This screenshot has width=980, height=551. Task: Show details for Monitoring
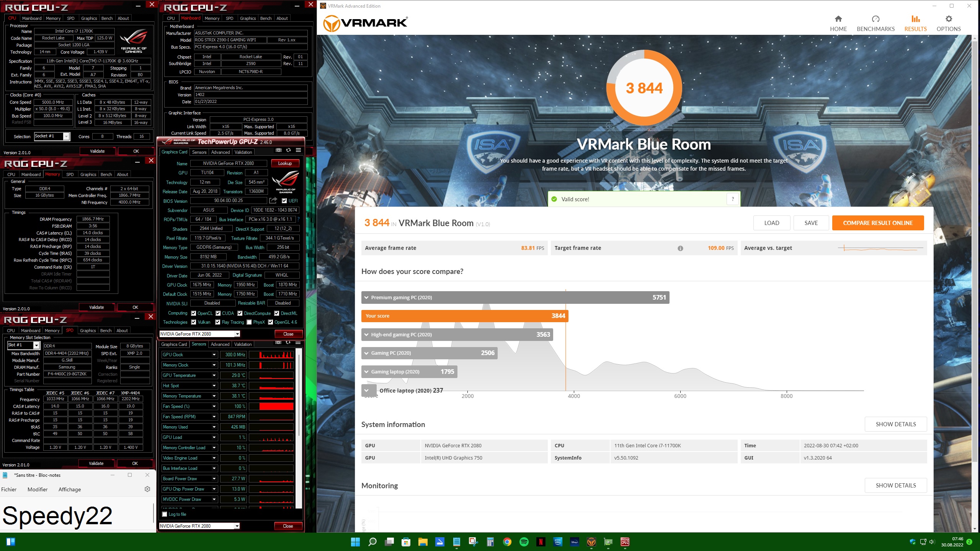click(895, 485)
